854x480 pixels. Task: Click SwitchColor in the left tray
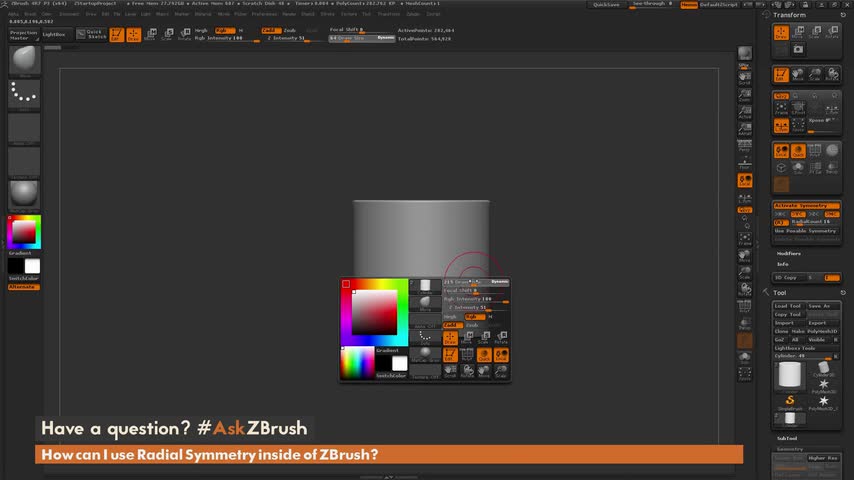coord(24,278)
